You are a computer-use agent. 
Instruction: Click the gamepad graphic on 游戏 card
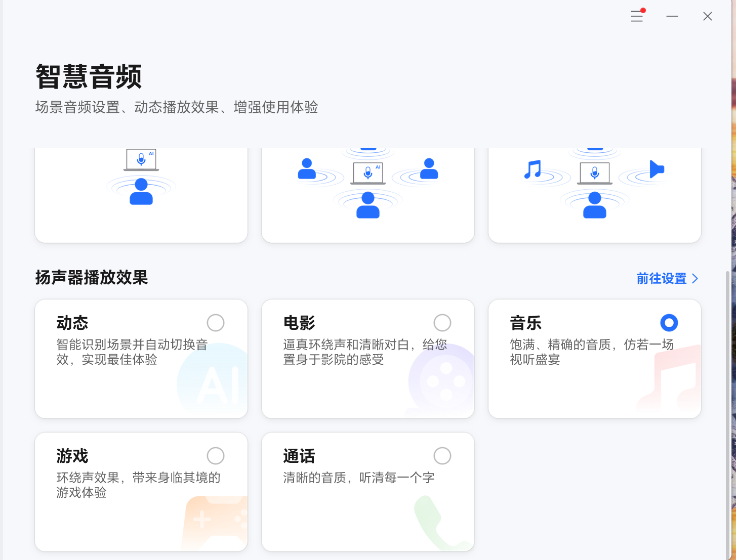click(215, 523)
